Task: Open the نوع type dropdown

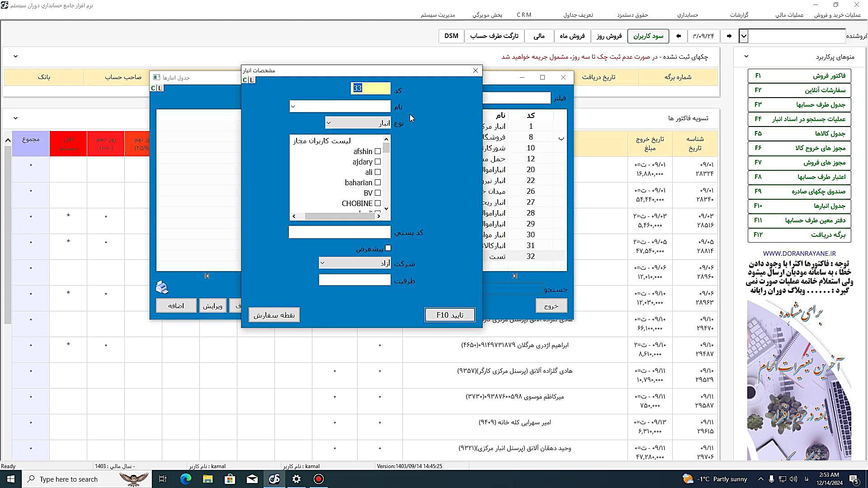Action: pyautogui.click(x=329, y=122)
